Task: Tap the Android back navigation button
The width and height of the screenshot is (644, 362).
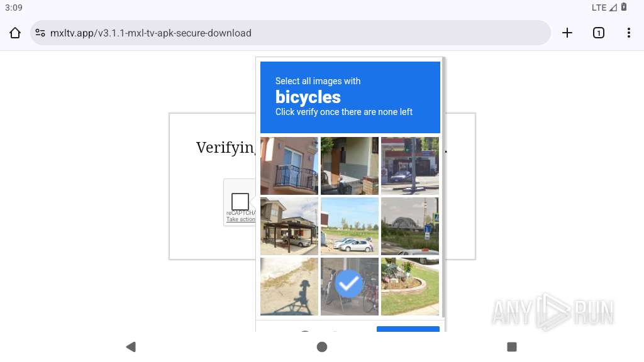Action: tap(131, 347)
